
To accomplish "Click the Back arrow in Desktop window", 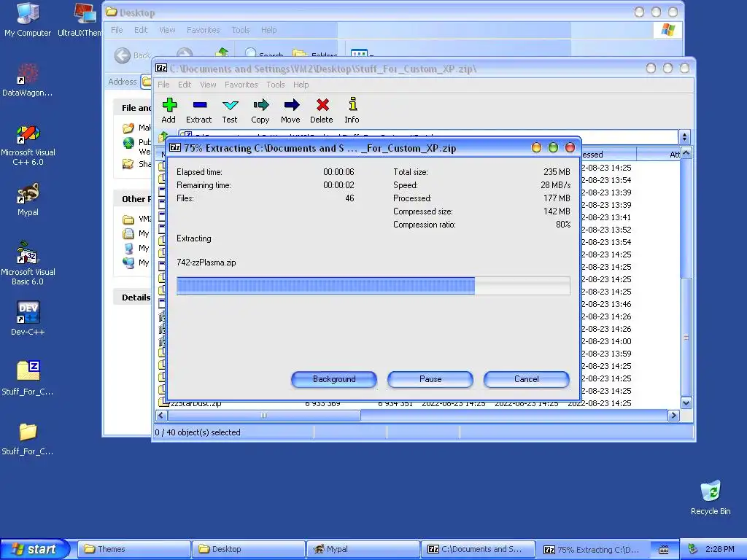I will tap(123, 55).
